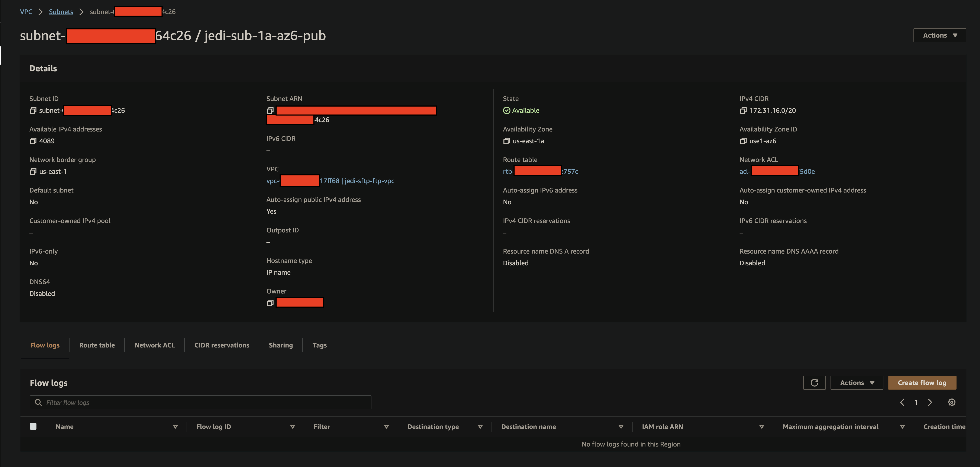Select the IPv6-only 'No' value
This screenshot has width=980, height=467.
[x=33, y=263]
